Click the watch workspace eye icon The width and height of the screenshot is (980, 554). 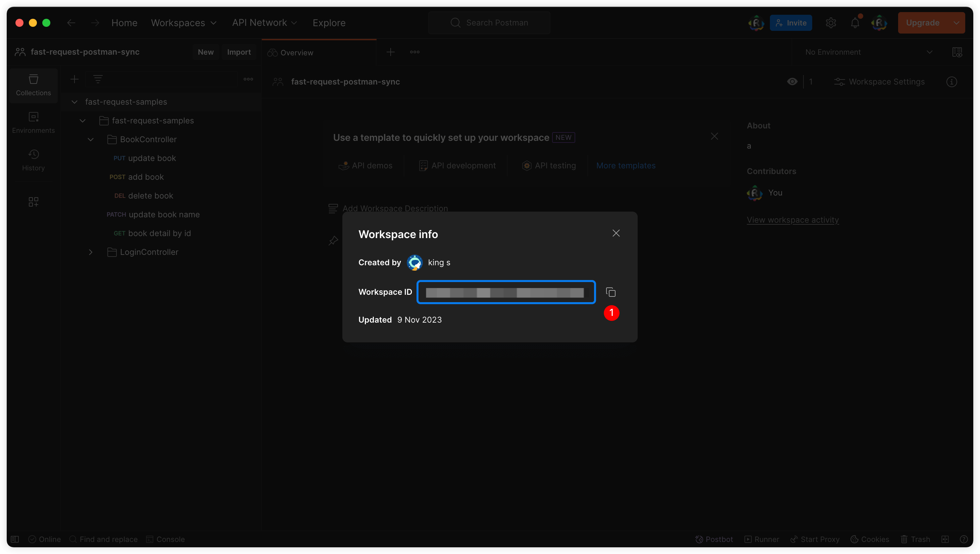[792, 81]
